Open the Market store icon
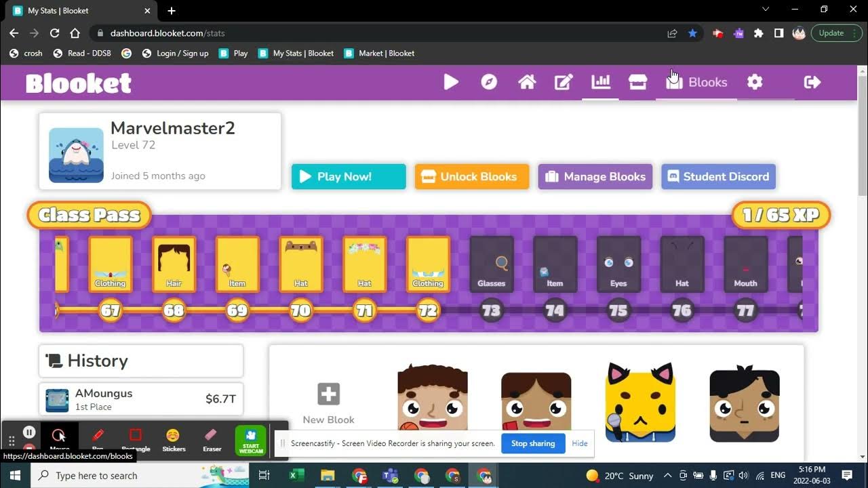868x488 pixels. tap(637, 82)
